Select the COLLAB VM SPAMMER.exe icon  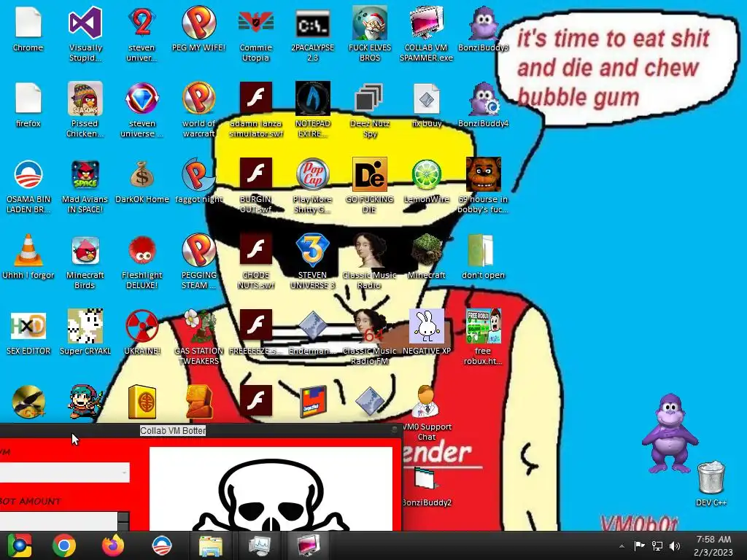426,34
